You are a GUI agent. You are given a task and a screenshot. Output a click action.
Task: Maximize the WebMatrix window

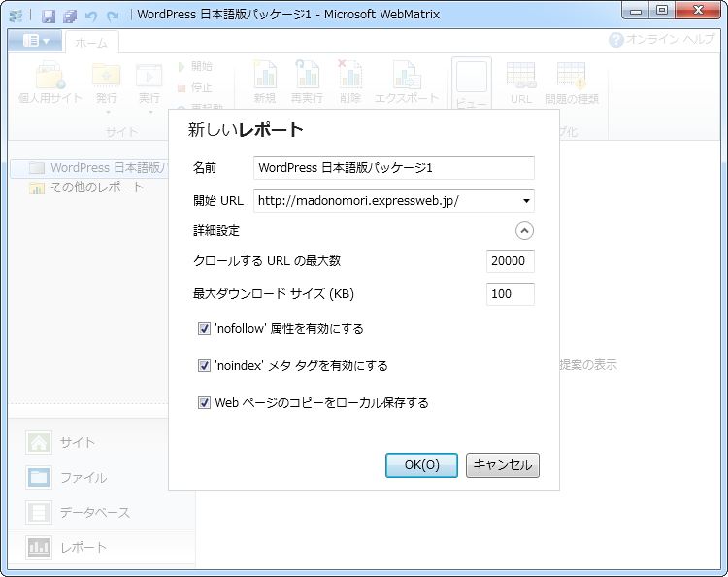pos(662,11)
